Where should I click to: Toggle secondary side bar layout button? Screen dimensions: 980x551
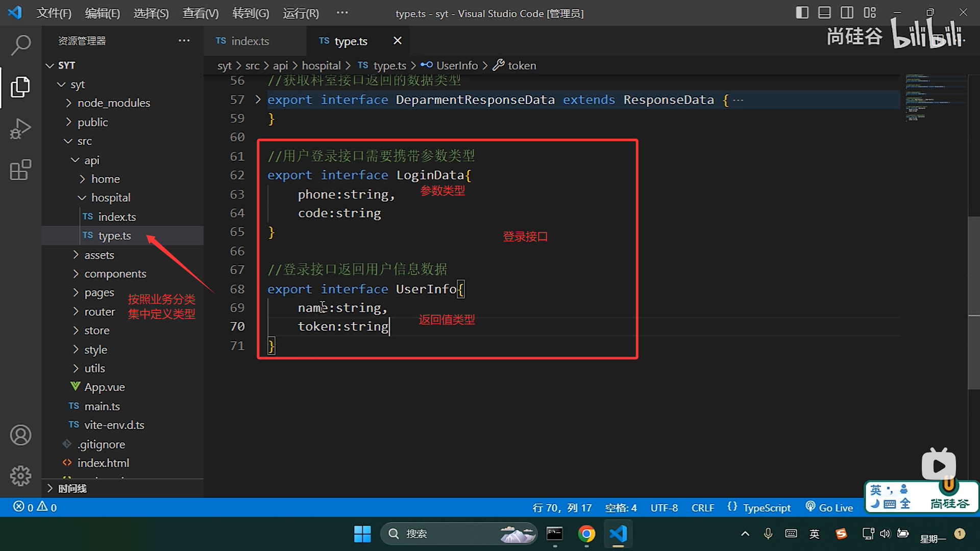click(847, 13)
